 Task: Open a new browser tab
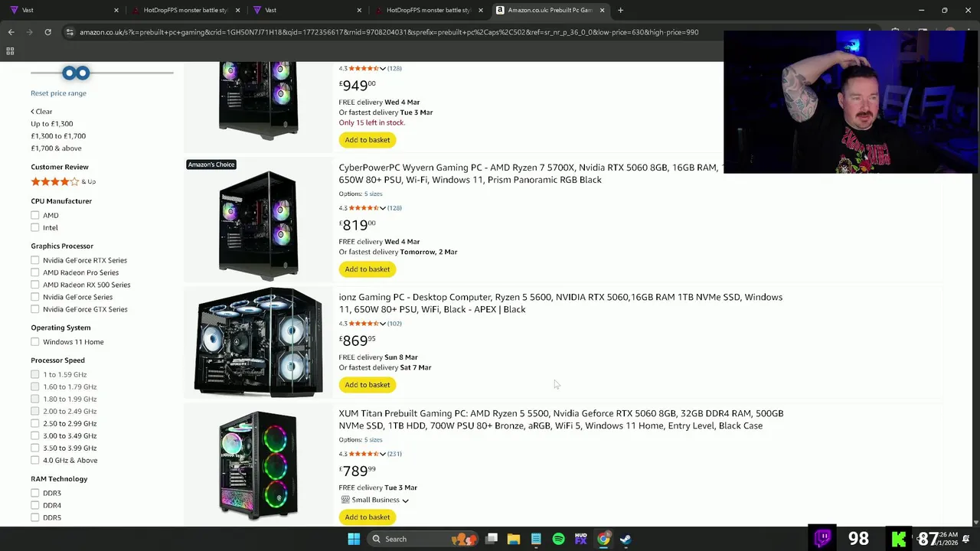620,10
